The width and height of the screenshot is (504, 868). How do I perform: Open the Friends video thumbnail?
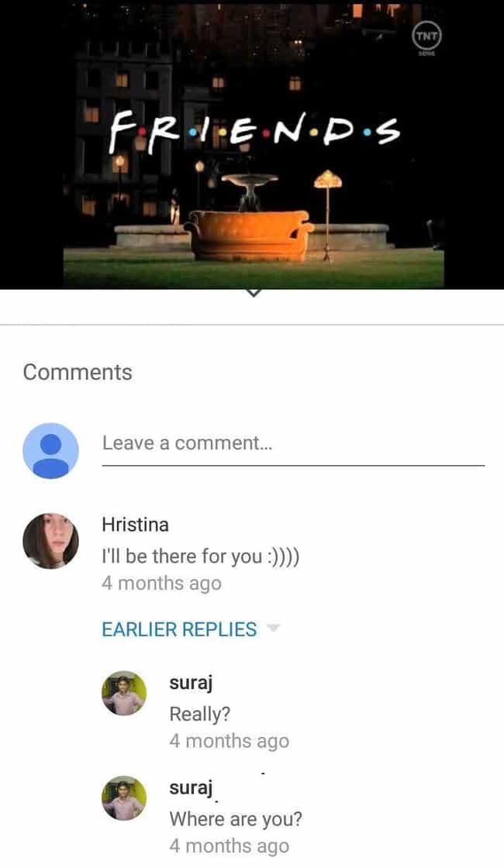[x=252, y=144]
